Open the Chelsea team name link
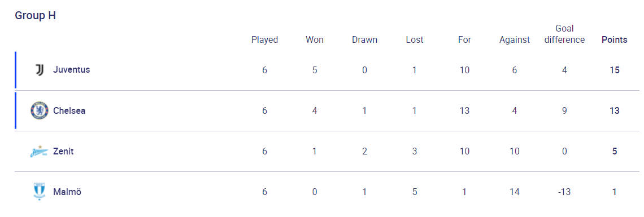Viewport: 644px width, 217px height. 69,110
